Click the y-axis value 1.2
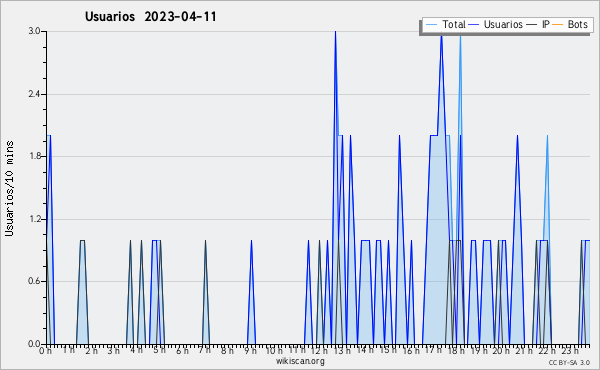 pyautogui.click(x=34, y=219)
